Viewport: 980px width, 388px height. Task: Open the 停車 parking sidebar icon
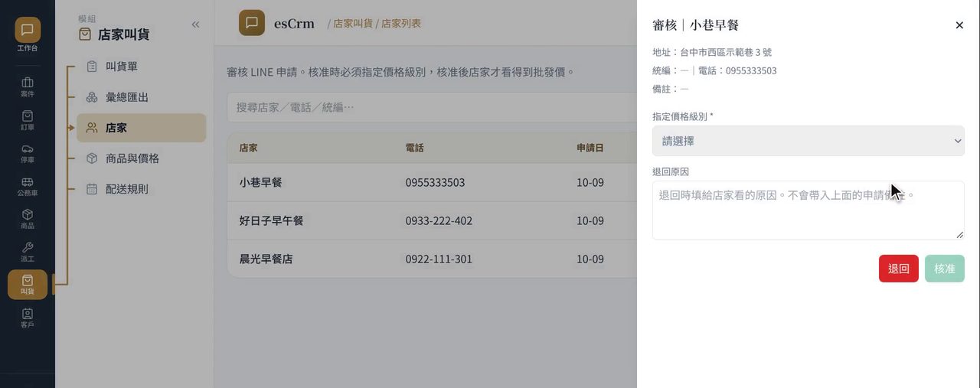tap(28, 153)
